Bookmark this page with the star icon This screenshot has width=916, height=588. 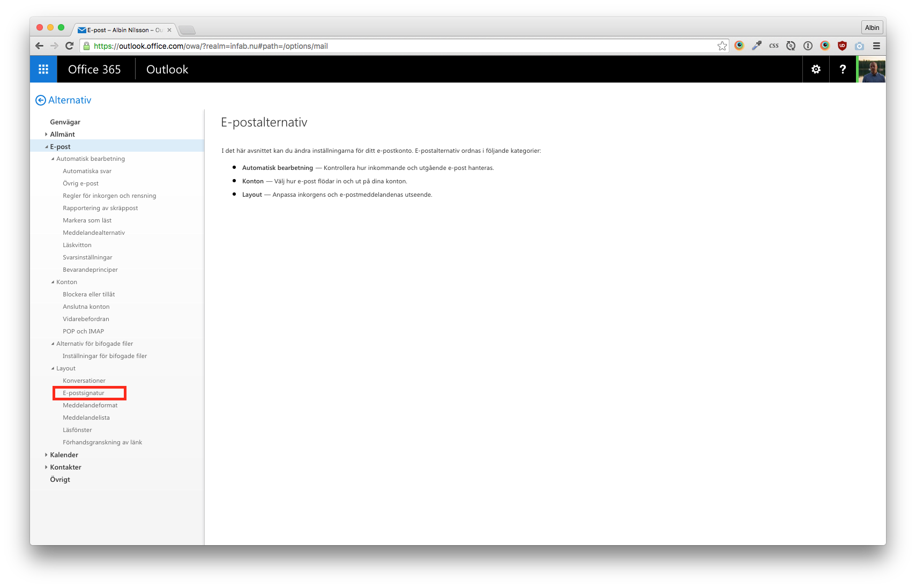(x=722, y=46)
